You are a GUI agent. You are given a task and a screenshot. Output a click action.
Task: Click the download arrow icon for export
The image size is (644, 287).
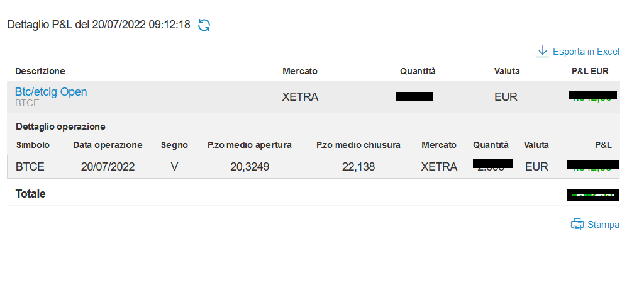(x=543, y=52)
